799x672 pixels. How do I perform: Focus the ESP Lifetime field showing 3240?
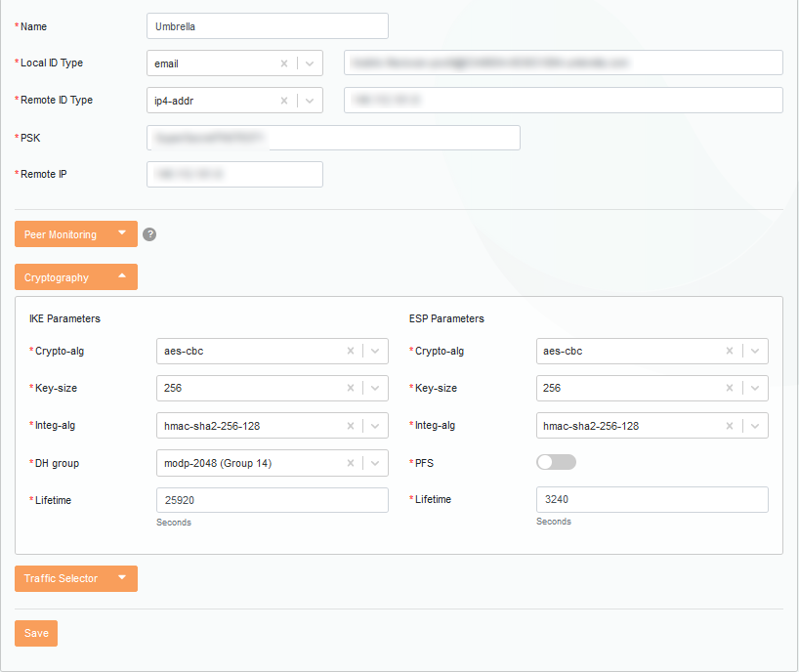click(x=652, y=500)
